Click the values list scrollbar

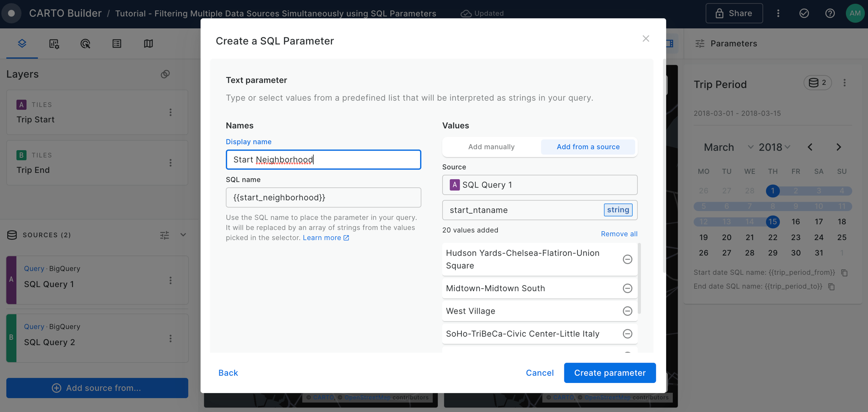click(639, 279)
